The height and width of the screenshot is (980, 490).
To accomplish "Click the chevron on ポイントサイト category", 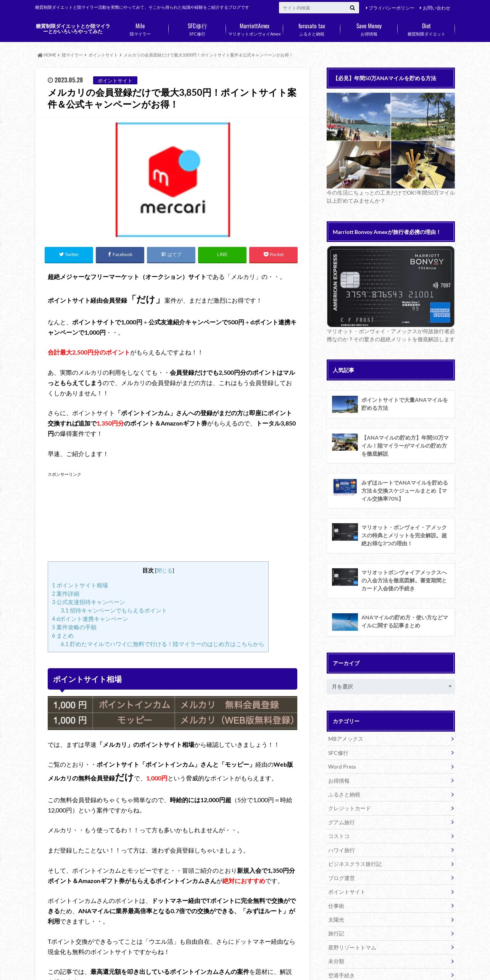I will tap(452, 892).
